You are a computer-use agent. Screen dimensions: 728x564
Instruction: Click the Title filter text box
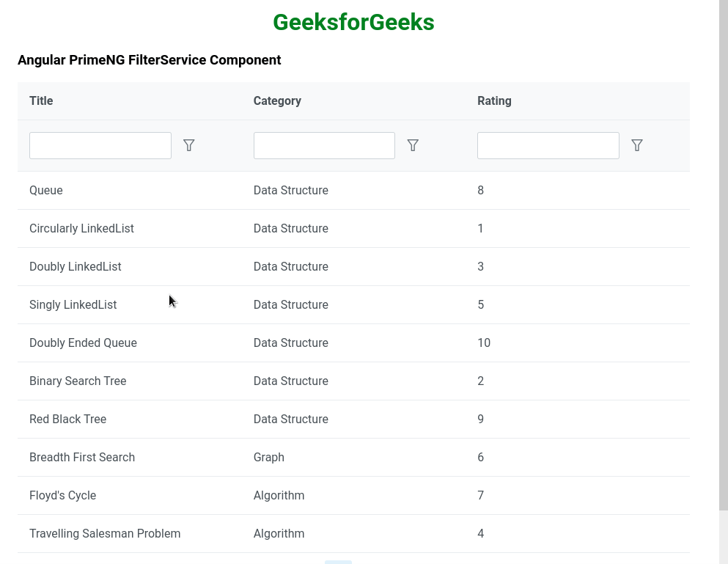[100, 145]
